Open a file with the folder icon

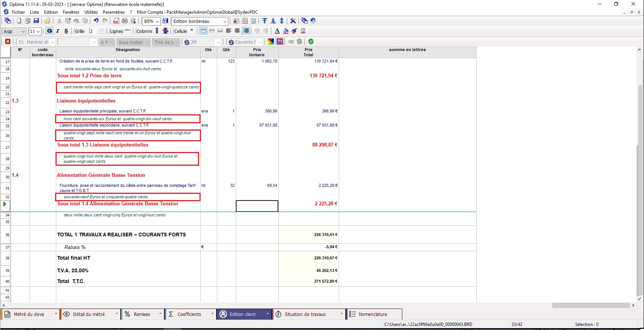(47, 21)
